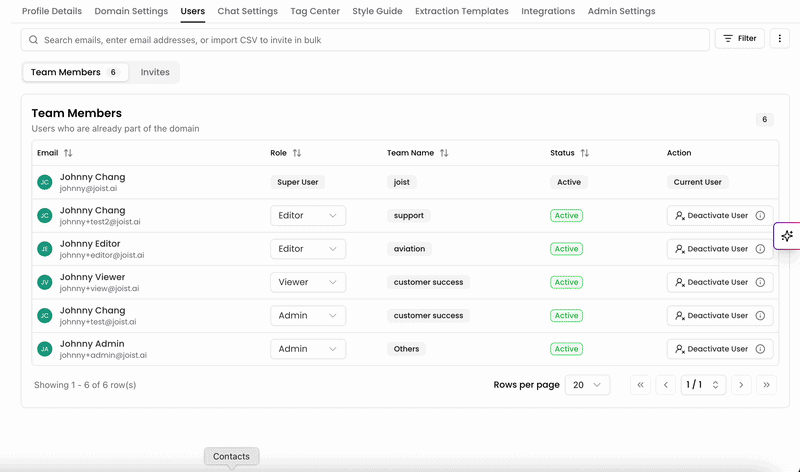Click the joist team name tag
Viewport: 800px width, 472px height.
pyautogui.click(x=402, y=182)
